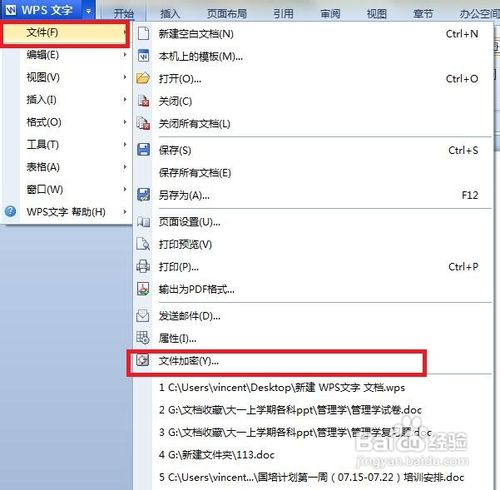This screenshot has height=490, width=500.
Task: Choose 输出为PDF格式... from the menu
Action: (313, 289)
